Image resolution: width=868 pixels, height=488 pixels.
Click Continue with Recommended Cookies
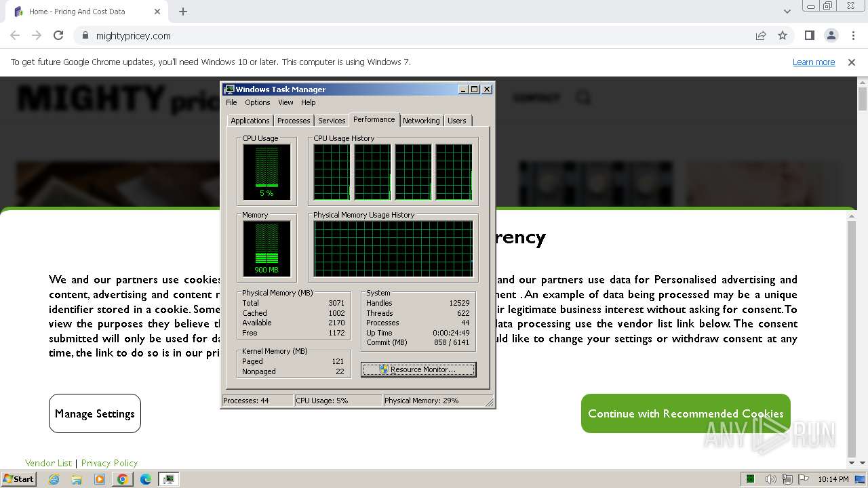pos(686,413)
